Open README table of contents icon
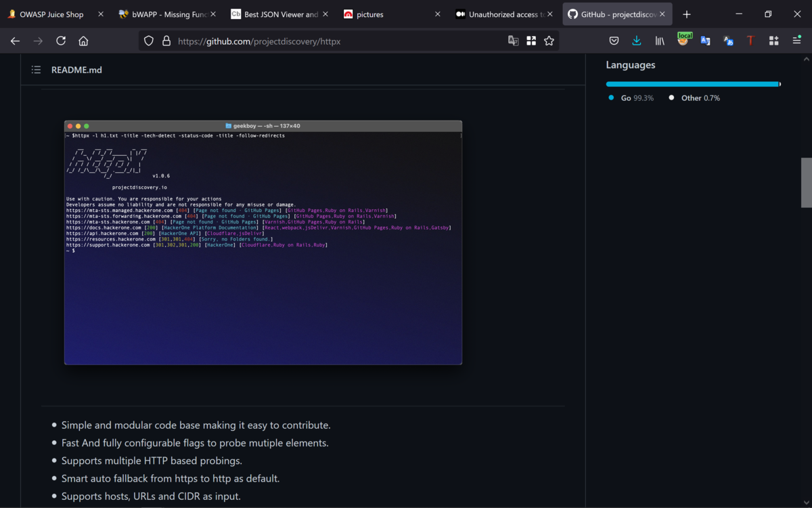This screenshot has width=812, height=508. tap(36, 70)
